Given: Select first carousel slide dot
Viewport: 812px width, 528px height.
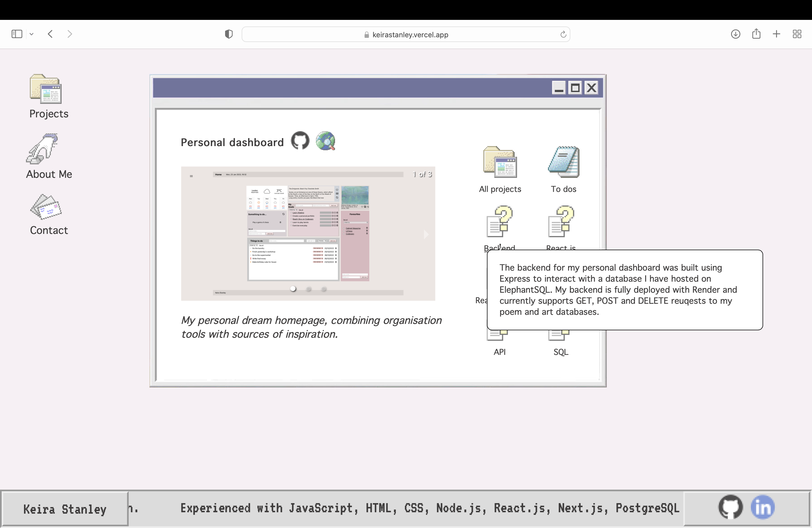Looking at the screenshot, I should click(293, 289).
